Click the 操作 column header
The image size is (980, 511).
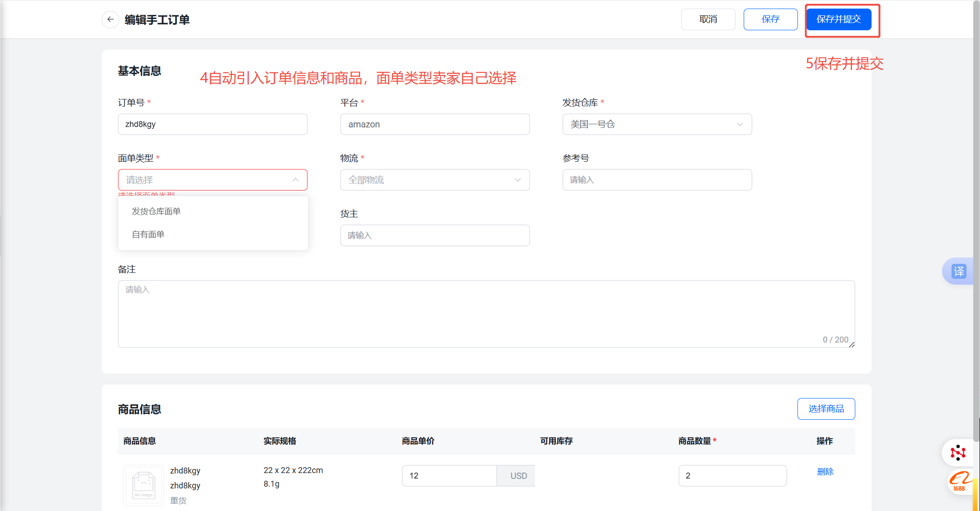click(x=825, y=441)
